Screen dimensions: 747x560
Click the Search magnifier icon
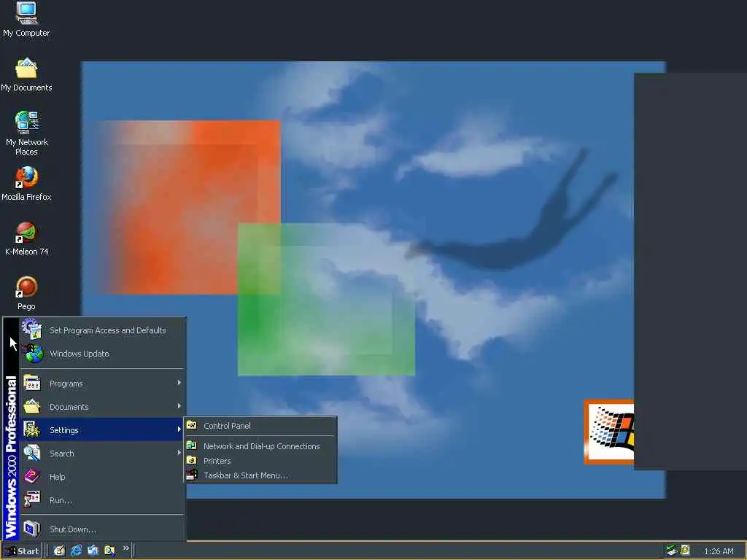[32, 453]
